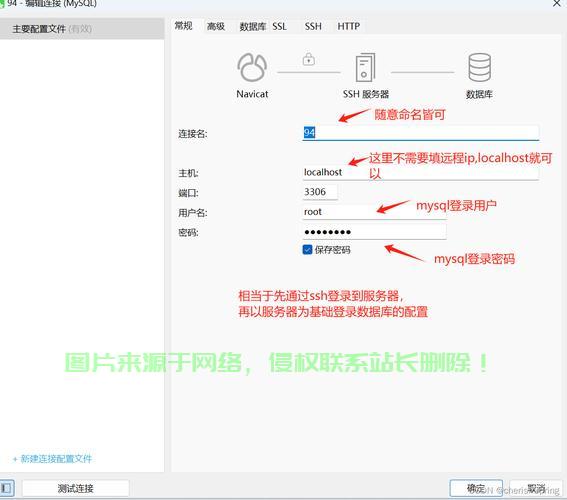Click the SSH 服务器 caption text

click(366, 94)
